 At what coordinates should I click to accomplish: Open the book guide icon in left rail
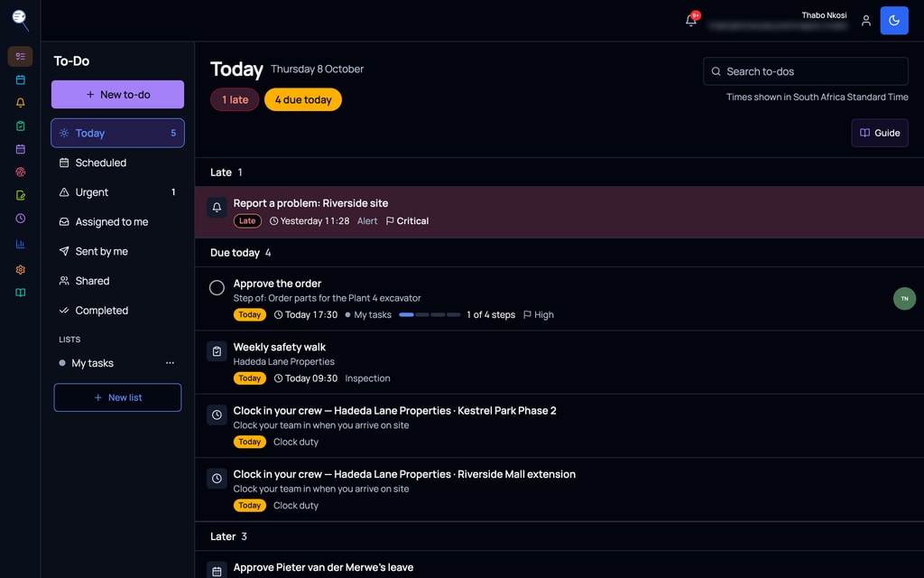[21, 293]
